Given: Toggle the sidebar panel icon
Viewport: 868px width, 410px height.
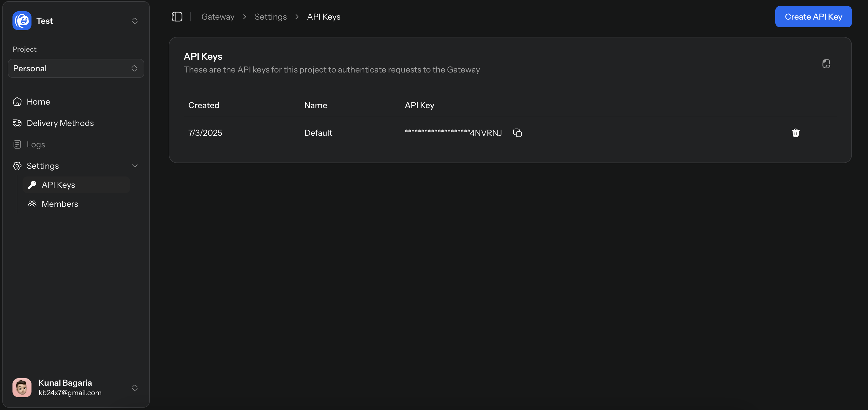Looking at the screenshot, I should tap(177, 17).
